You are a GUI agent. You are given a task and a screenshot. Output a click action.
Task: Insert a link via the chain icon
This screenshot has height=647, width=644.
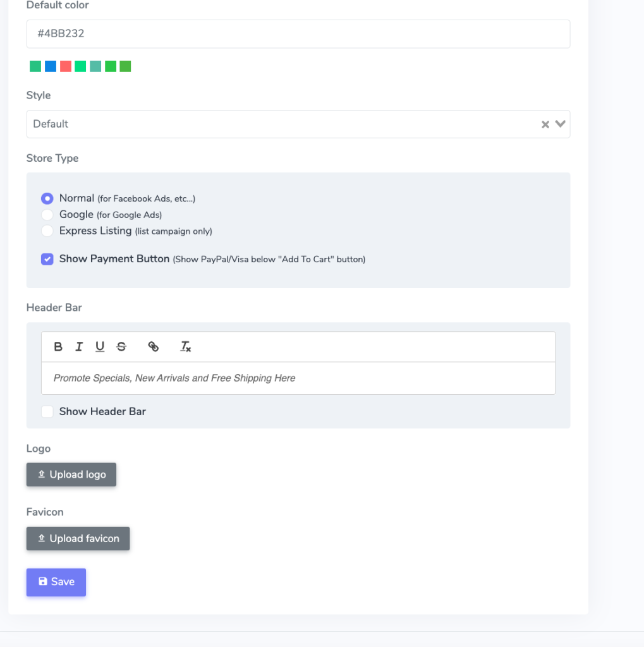153,347
